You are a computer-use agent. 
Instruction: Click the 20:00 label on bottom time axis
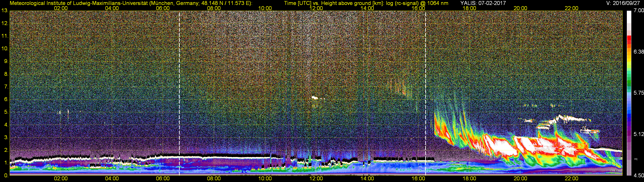point(521,179)
